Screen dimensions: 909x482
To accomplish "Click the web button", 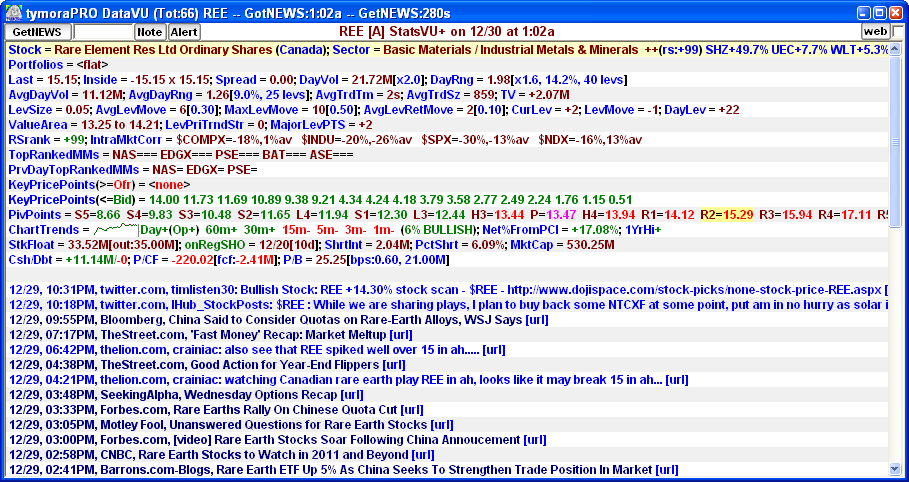I will [875, 31].
